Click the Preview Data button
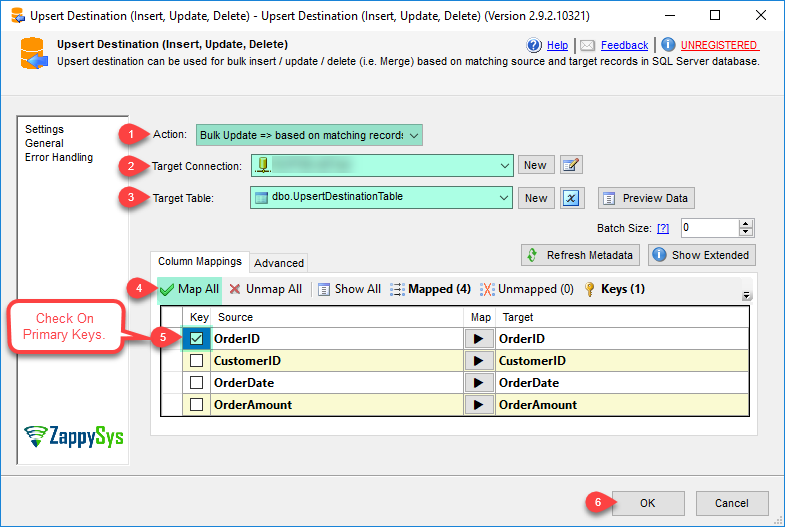This screenshot has height=527, width=785. pos(646,198)
